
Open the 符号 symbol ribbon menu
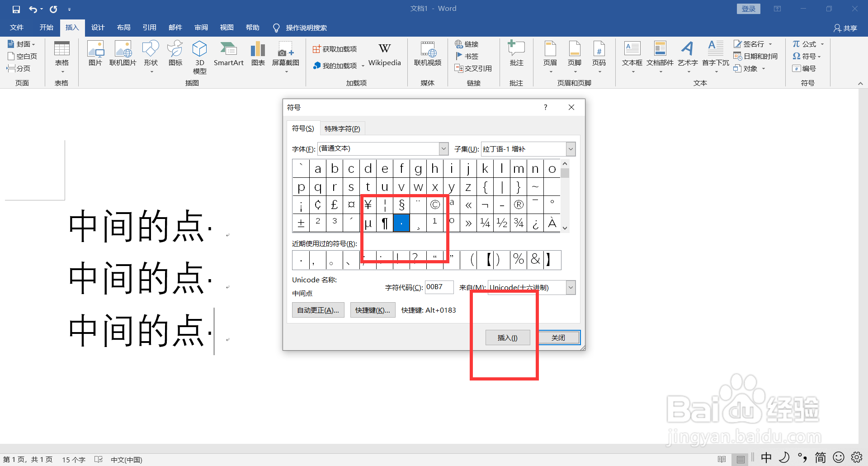click(x=807, y=56)
